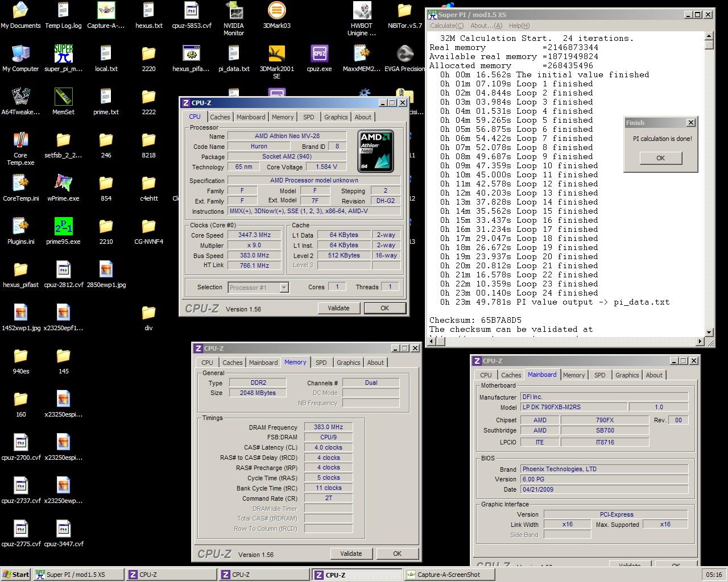Screen dimensions: 728x582
Task: Click the DRAM Frequency 383.0 MHz field
Action: (x=329, y=427)
